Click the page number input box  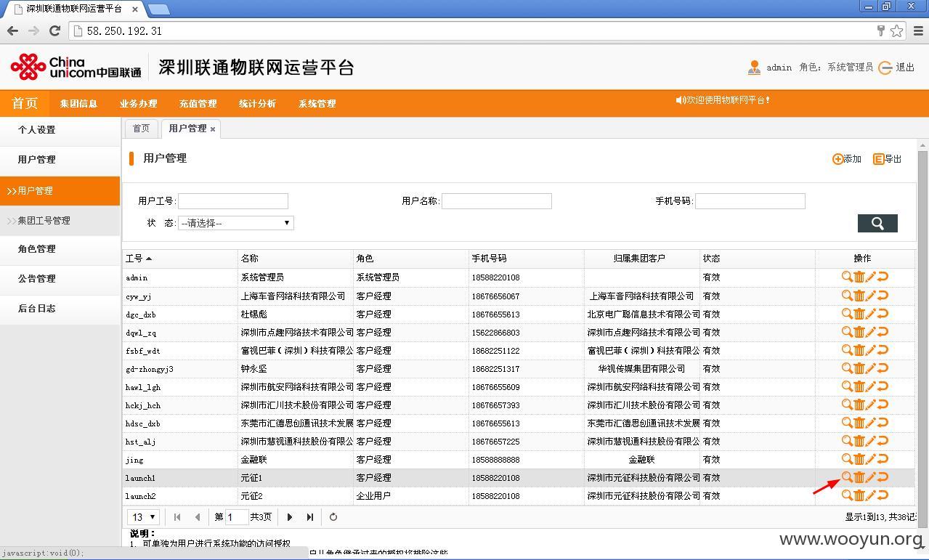tap(237, 517)
